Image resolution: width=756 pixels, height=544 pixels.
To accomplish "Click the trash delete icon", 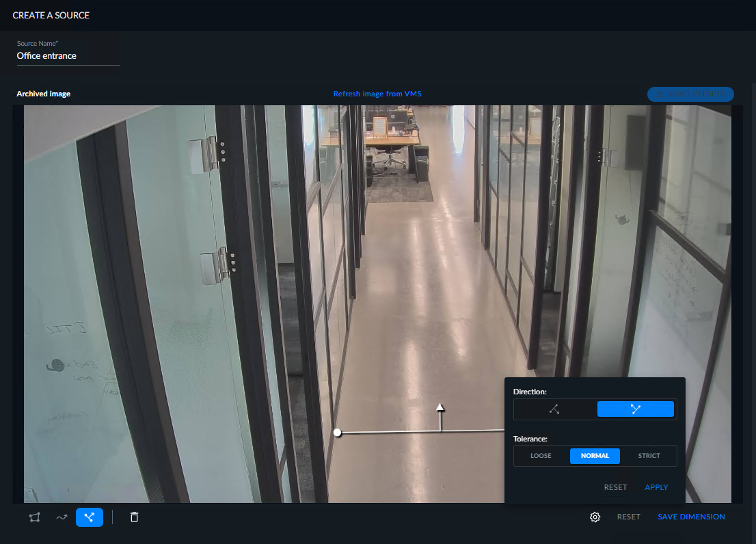I will tap(135, 517).
